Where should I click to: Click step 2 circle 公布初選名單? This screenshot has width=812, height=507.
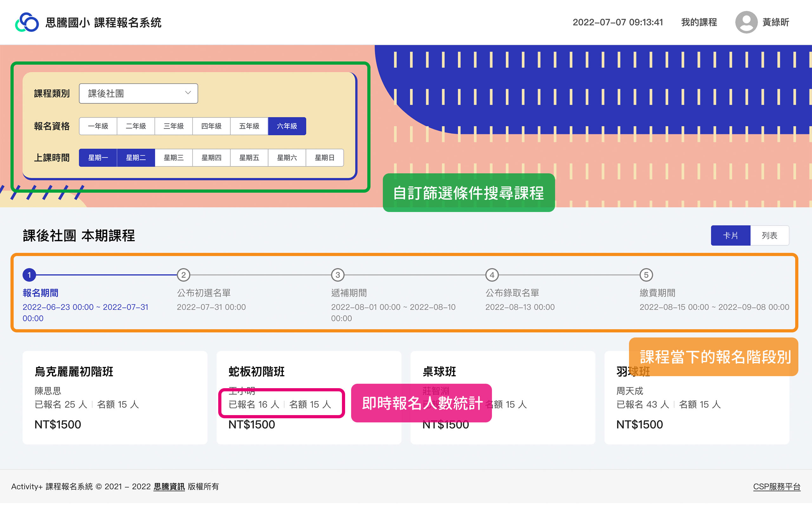tap(183, 275)
